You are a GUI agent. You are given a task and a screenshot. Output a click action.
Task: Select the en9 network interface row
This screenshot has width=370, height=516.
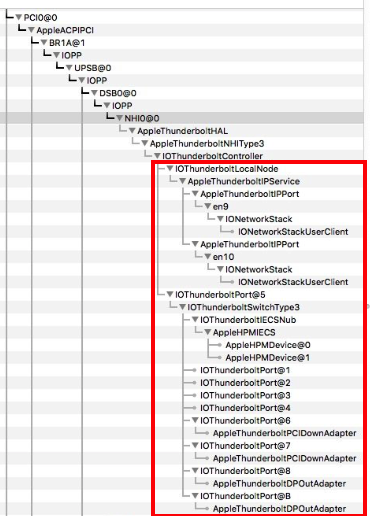[x=221, y=206]
